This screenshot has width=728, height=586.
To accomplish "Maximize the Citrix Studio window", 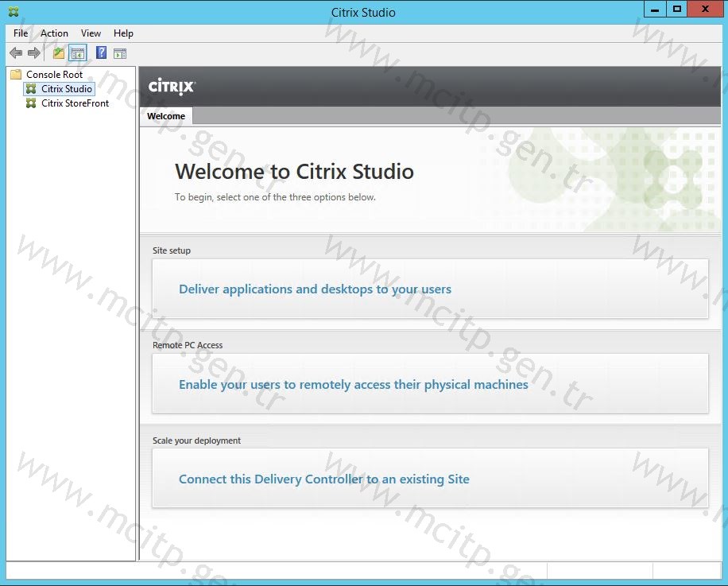I will [x=676, y=10].
